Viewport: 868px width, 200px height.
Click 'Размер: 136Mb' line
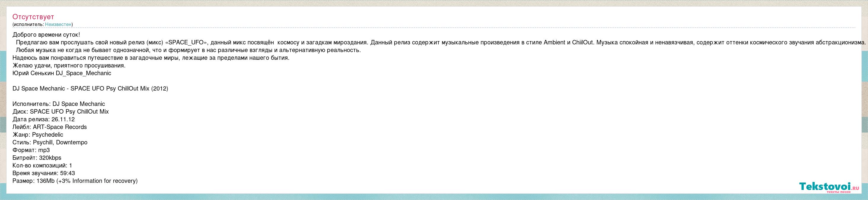click(x=75, y=181)
